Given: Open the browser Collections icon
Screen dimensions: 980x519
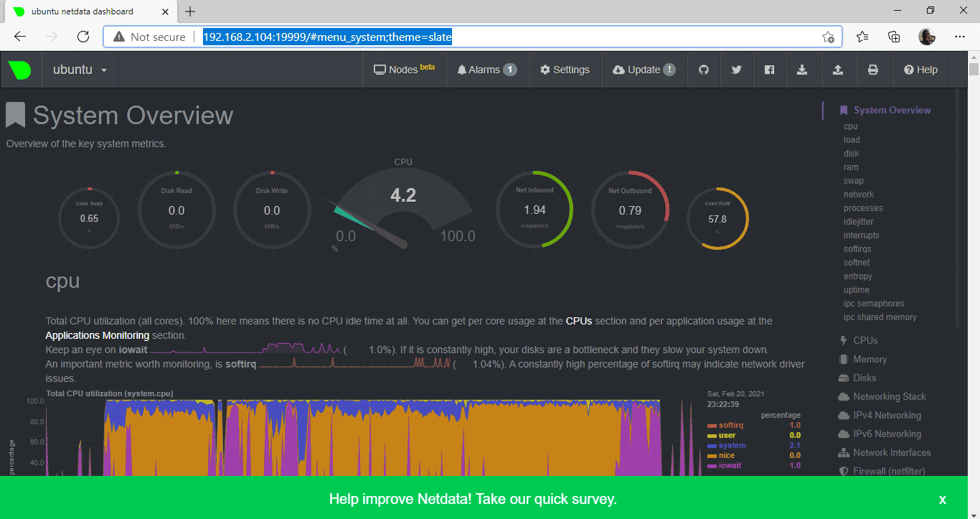Looking at the screenshot, I should 894,37.
